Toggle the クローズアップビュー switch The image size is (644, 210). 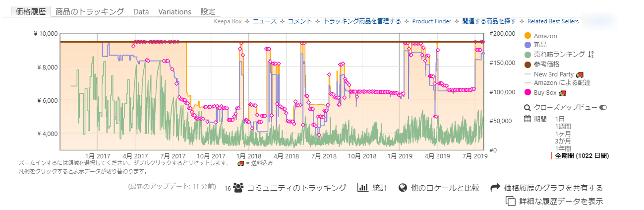pyautogui.click(x=603, y=107)
